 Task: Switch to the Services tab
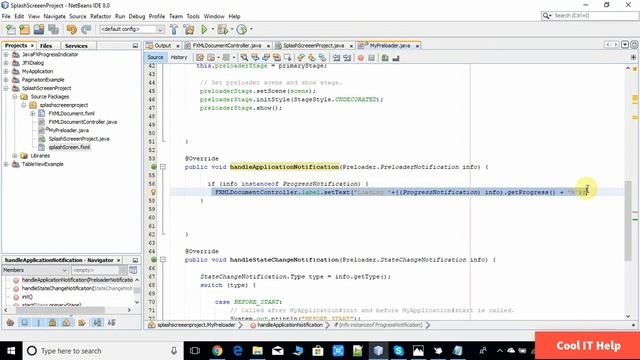(x=76, y=46)
